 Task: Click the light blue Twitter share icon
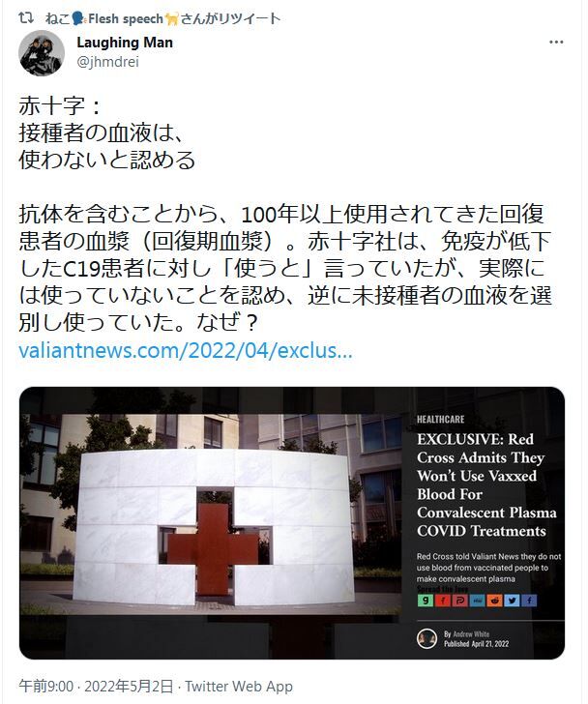pos(512,601)
